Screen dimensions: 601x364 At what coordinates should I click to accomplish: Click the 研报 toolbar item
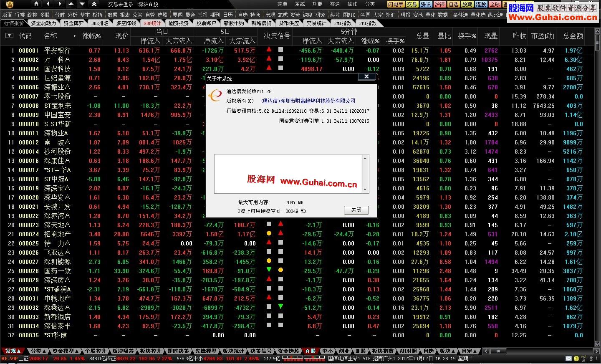coord(405,15)
